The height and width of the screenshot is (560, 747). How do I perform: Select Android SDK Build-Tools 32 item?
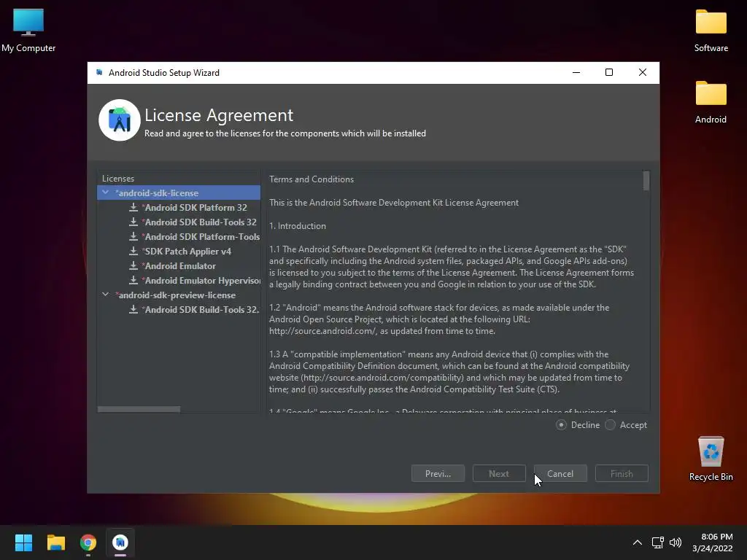click(x=199, y=222)
